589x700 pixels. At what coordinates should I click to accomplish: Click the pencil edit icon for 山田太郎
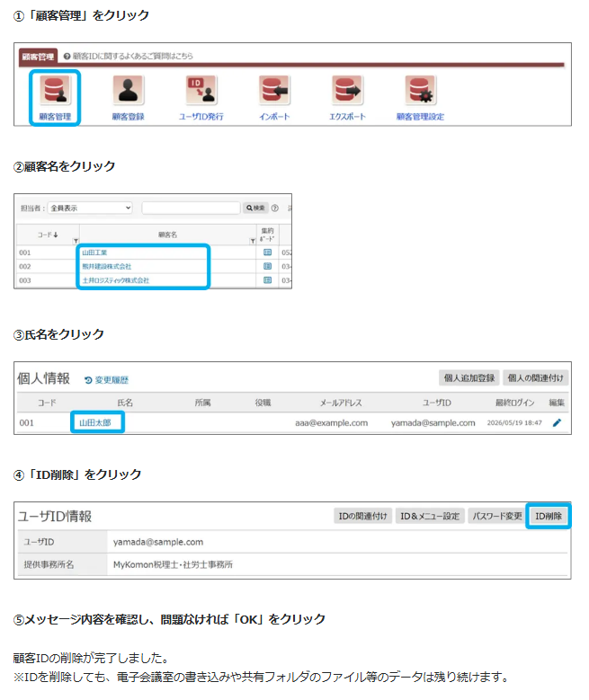(557, 422)
